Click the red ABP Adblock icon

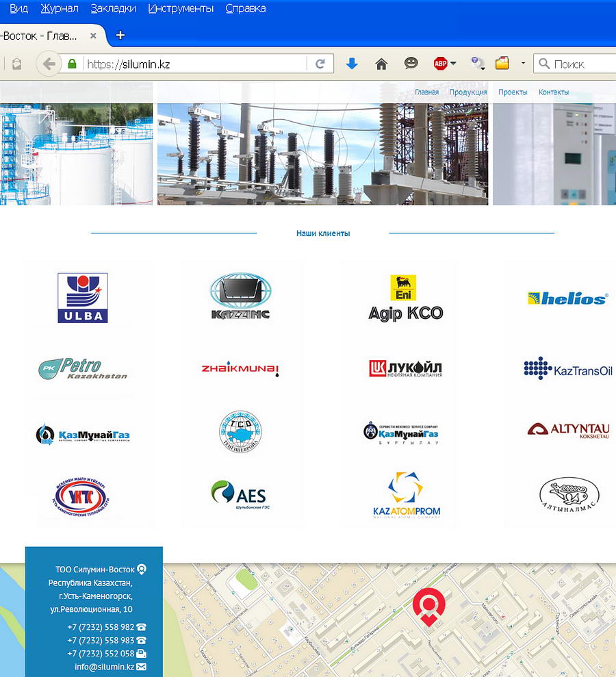point(440,64)
